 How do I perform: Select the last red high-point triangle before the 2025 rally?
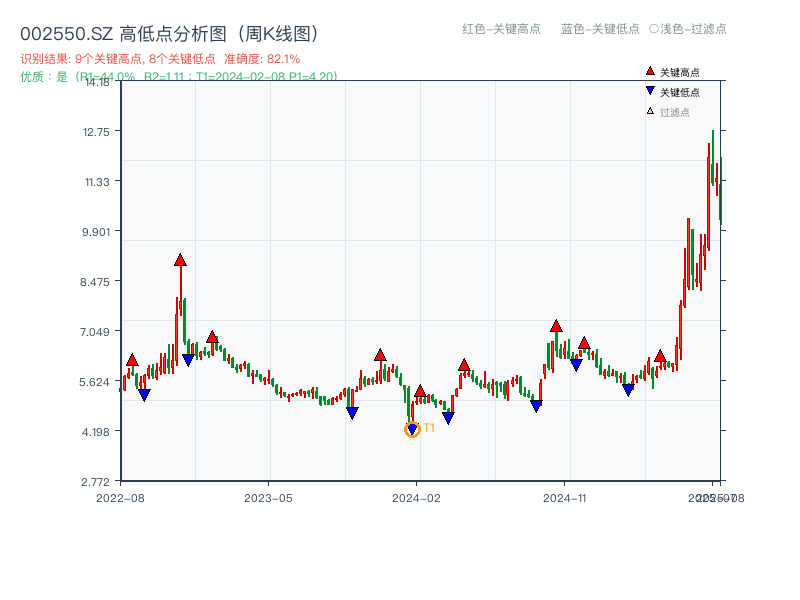pyautogui.click(x=660, y=356)
